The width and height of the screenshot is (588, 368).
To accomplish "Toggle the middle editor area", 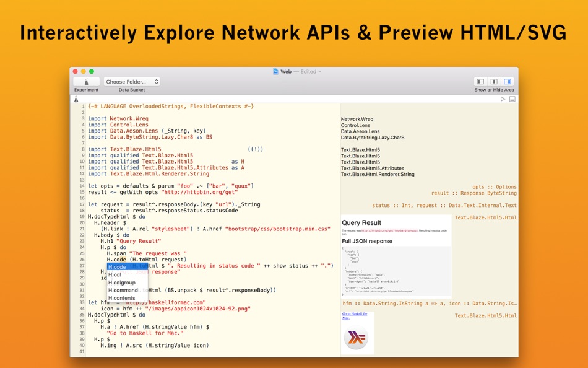I will coord(494,82).
